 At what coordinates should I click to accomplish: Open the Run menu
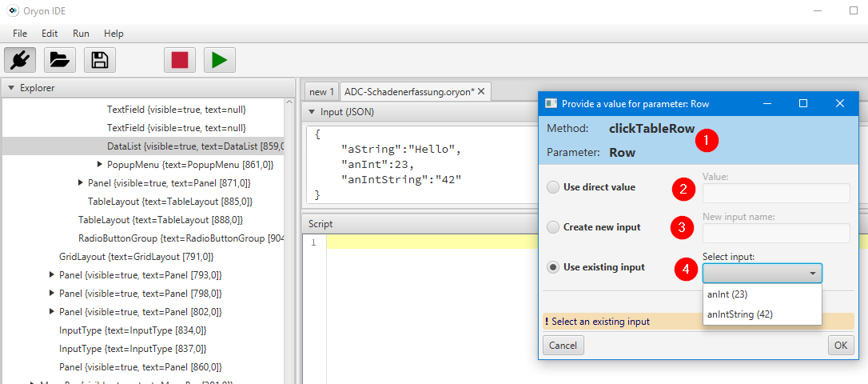coord(81,34)
